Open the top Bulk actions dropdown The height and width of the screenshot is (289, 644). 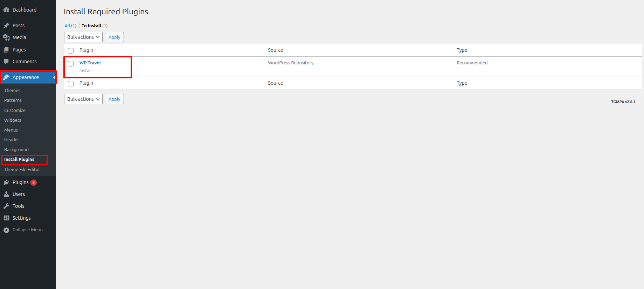coord(83,37)
